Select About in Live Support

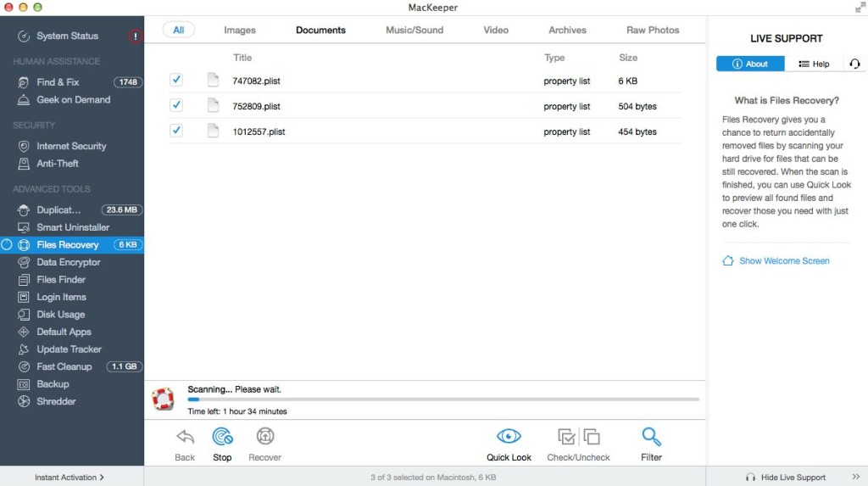coord(750,64)
